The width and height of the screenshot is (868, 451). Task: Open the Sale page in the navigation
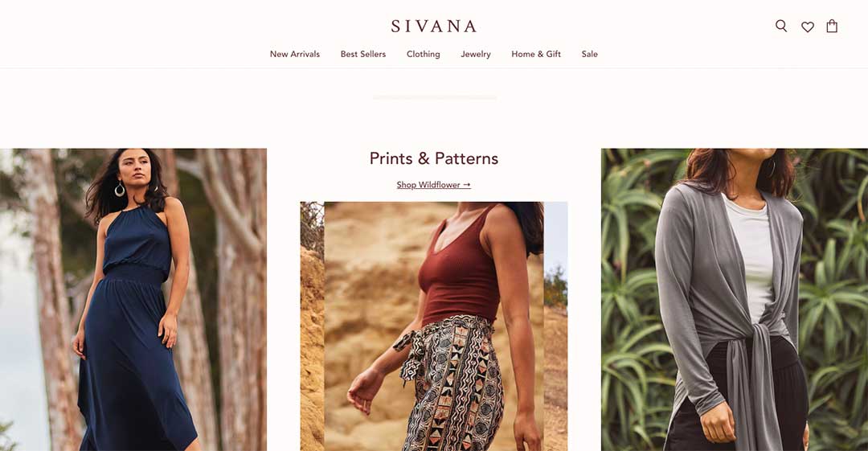[x=590, y=54]
